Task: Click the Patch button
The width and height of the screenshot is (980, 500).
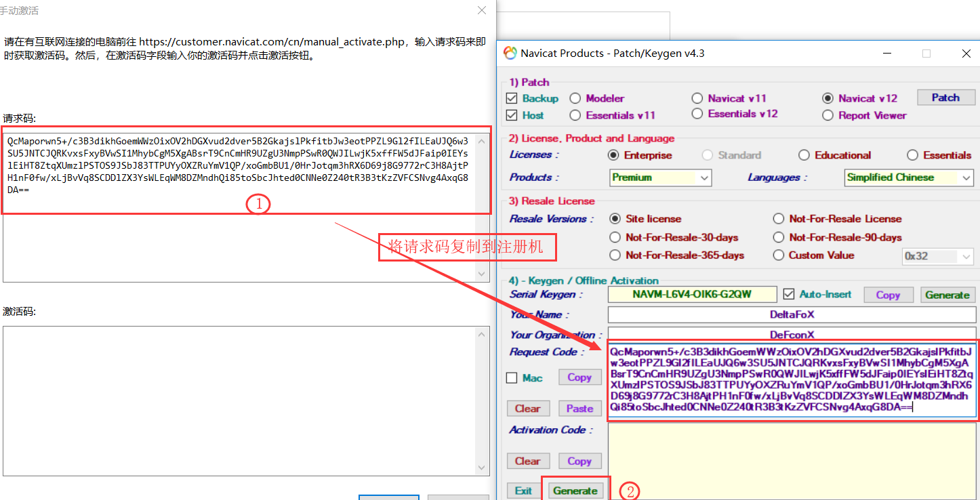Action: (x=945, y=98)
